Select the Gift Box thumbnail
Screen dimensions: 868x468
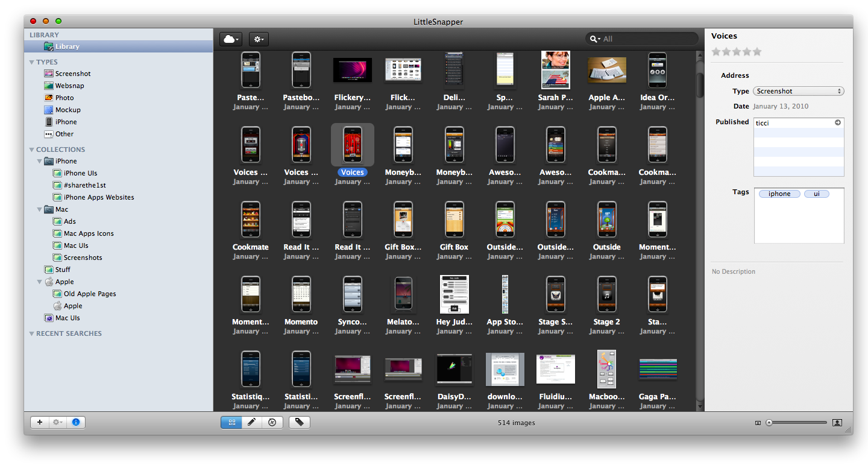(x=454, y=220)
